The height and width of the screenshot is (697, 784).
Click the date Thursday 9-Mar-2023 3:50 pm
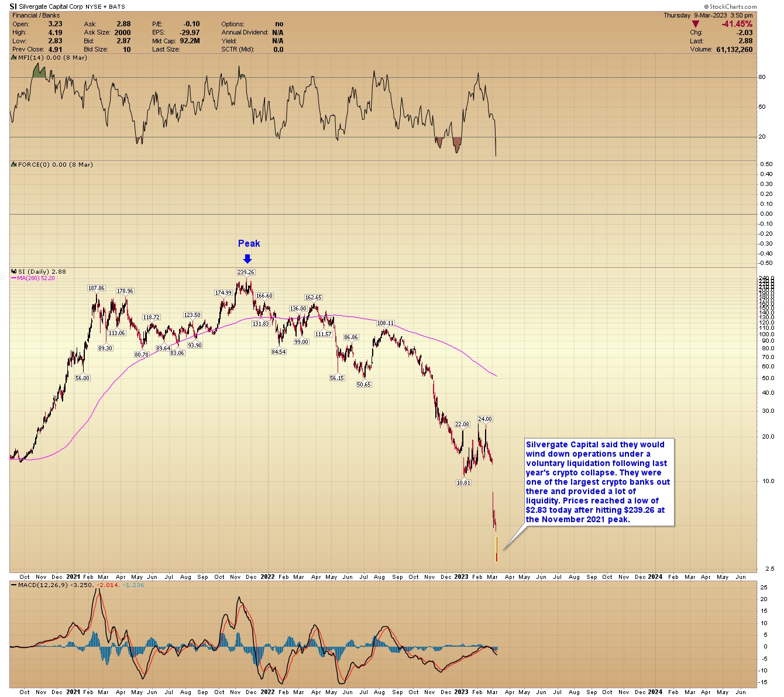point(708,15)
